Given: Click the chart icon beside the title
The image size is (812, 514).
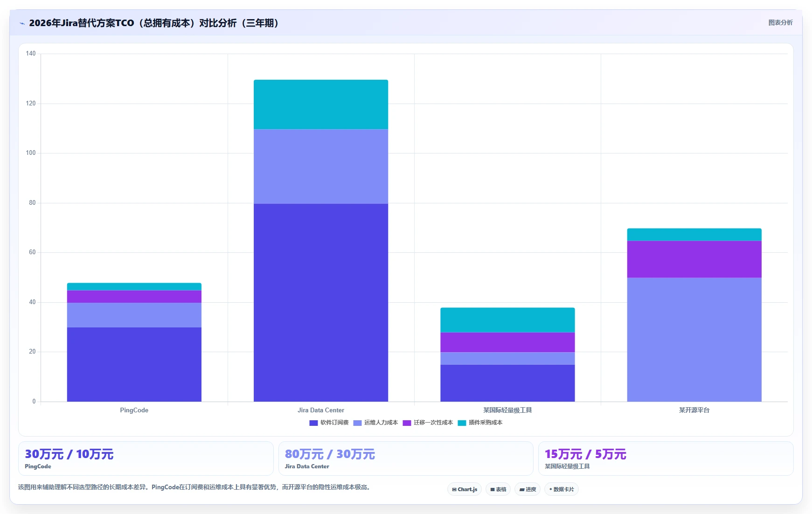Looking at the screenshot, I should (x=22, y=23).
